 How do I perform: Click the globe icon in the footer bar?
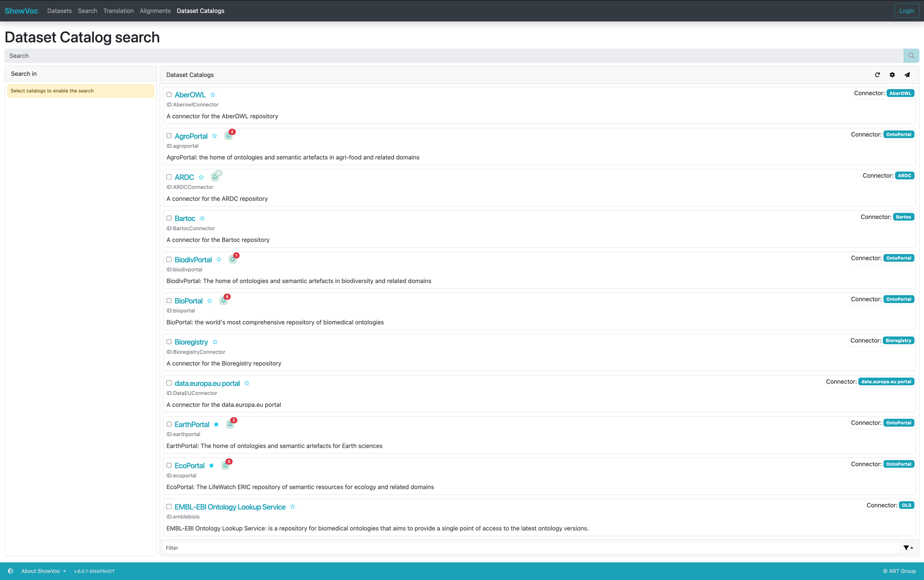[10, 571]
